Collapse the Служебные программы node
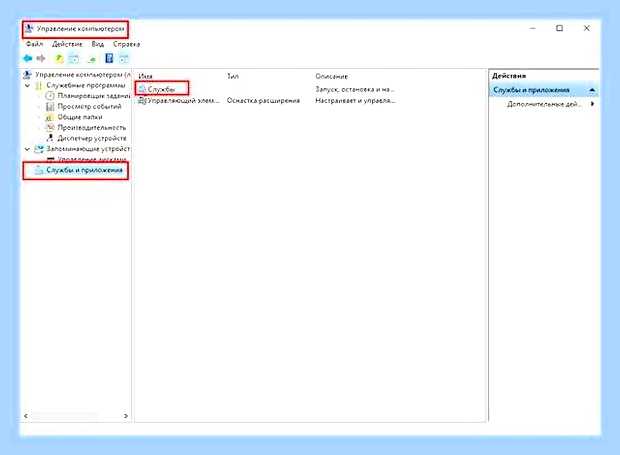 click(x=27, y=85)
